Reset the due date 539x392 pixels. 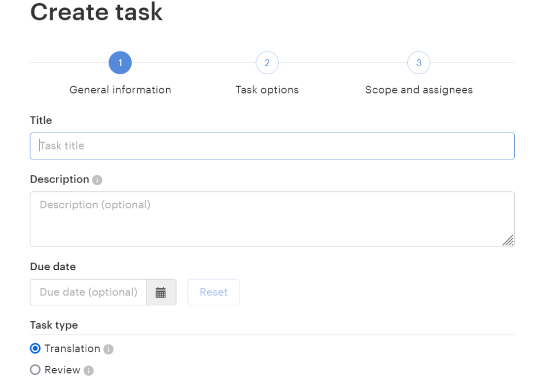pos(214,292)
